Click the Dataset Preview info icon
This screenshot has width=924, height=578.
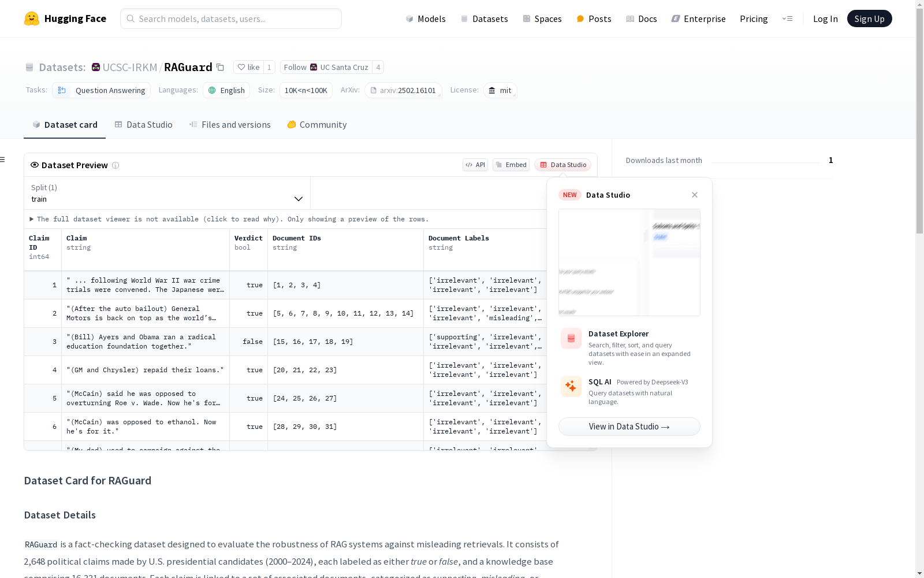click(115, 165)
